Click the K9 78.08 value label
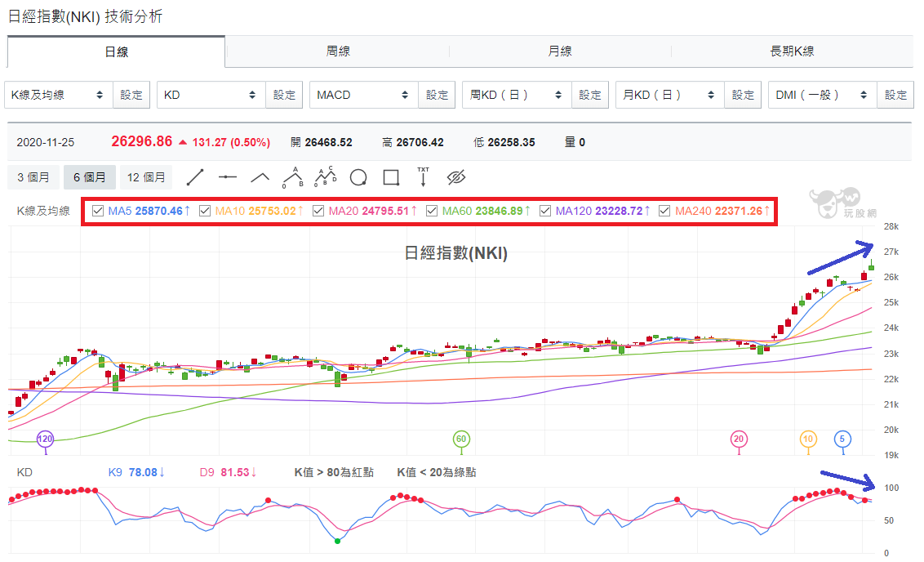This screenshot has height=562, width=924. 136,472
